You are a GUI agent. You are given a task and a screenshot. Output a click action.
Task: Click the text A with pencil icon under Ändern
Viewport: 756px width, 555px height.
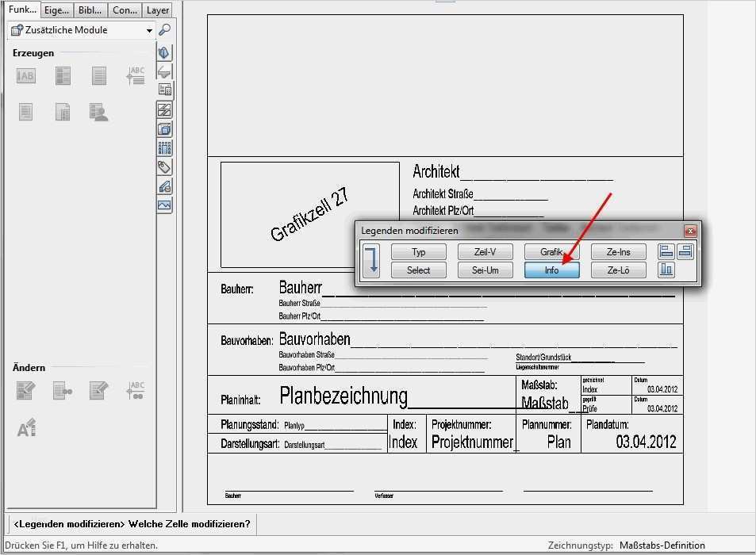(26, 427)
